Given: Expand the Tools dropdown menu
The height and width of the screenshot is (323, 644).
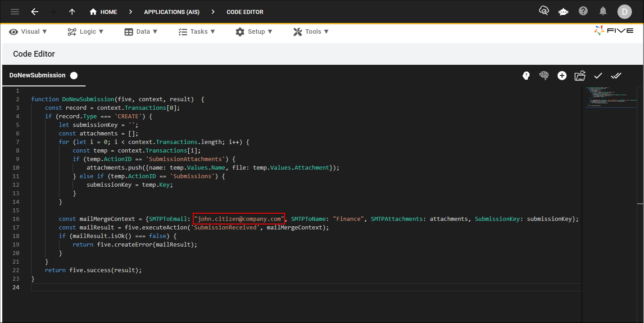Looking at the screenshot, I should [311, 31].
